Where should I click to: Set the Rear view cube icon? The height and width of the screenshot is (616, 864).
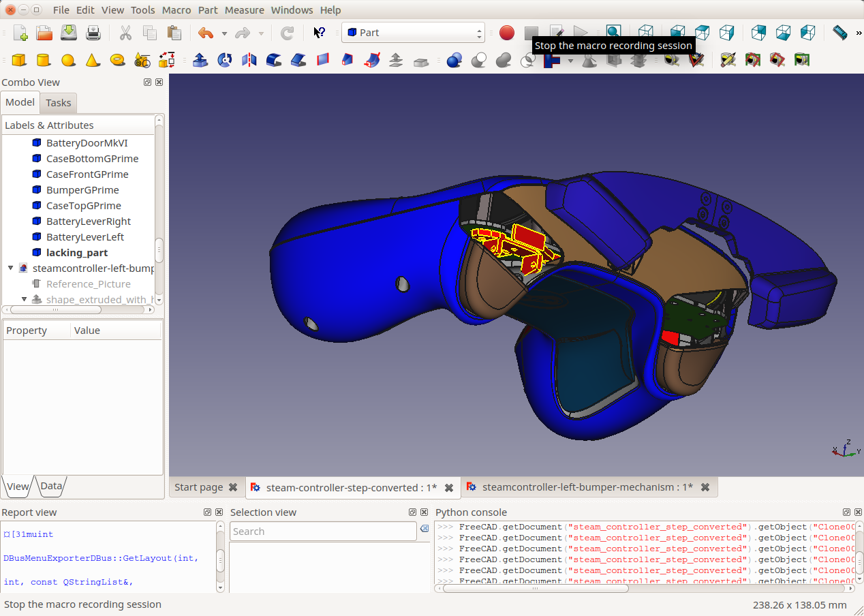click(758, 32)
